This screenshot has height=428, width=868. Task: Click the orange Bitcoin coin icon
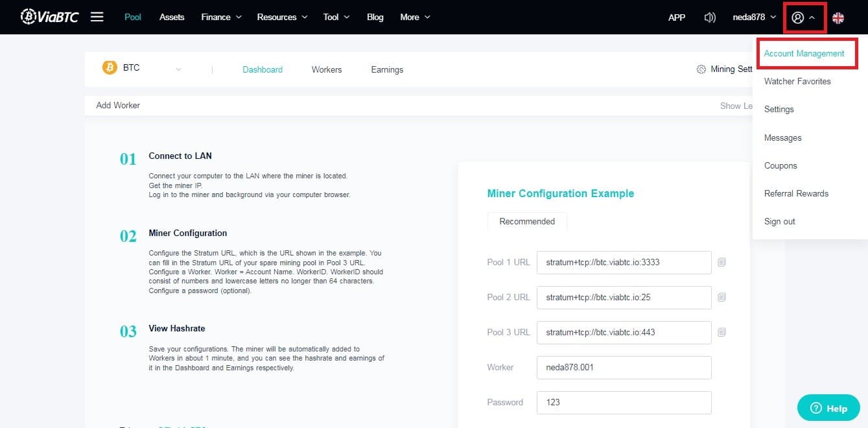point(110,67)
